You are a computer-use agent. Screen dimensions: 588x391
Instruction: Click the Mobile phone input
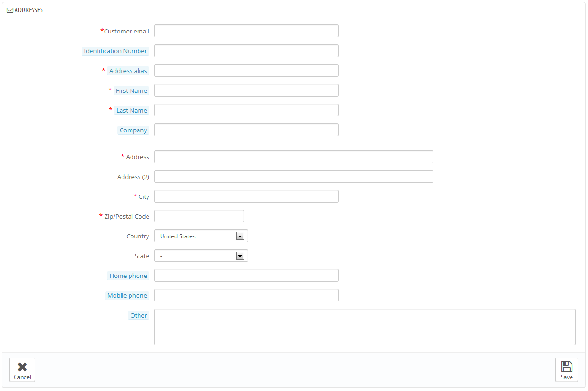[x=246, y=295]
